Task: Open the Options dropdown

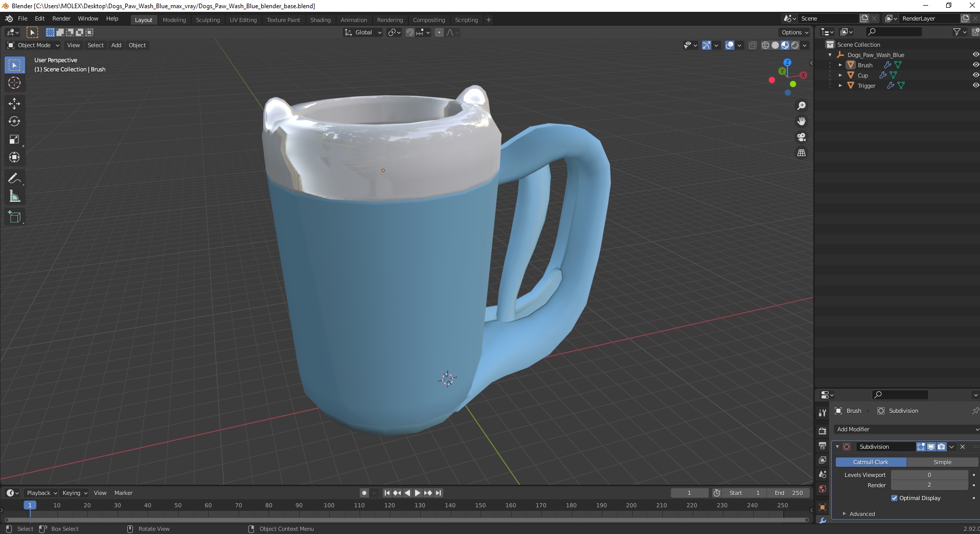Action: (795, 32)
